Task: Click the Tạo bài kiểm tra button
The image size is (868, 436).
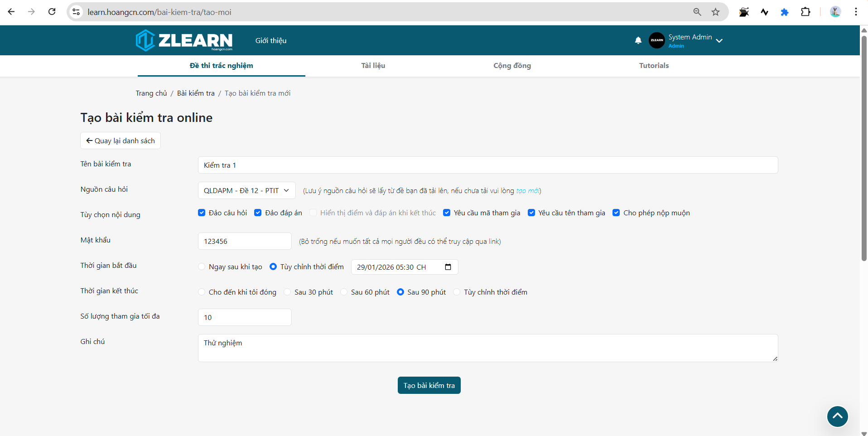Action: pyautogui.click(x=429, y=385)
